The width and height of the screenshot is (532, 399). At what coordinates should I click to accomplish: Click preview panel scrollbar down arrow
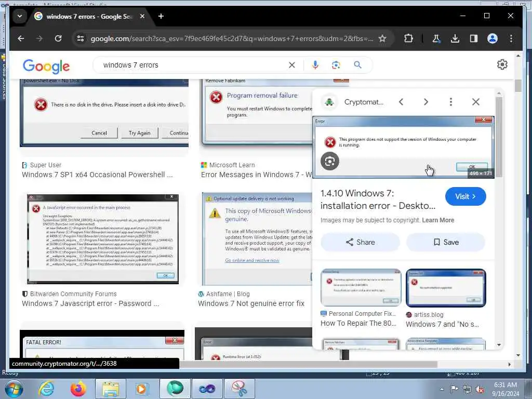(499, 345)
